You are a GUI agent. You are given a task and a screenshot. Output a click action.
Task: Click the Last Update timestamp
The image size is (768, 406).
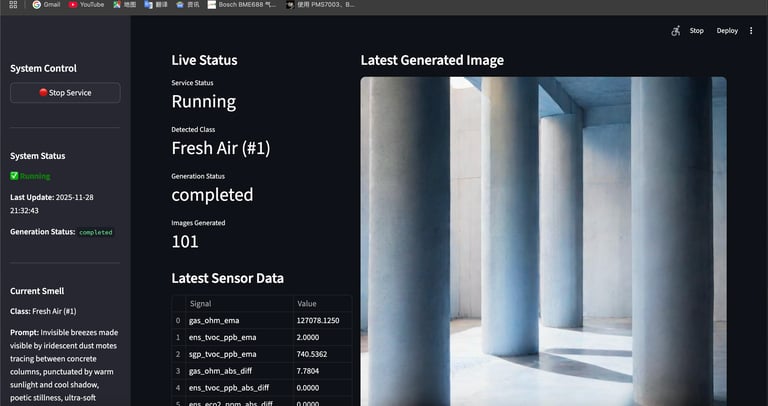pyautogui.click(x=52, y=204)
